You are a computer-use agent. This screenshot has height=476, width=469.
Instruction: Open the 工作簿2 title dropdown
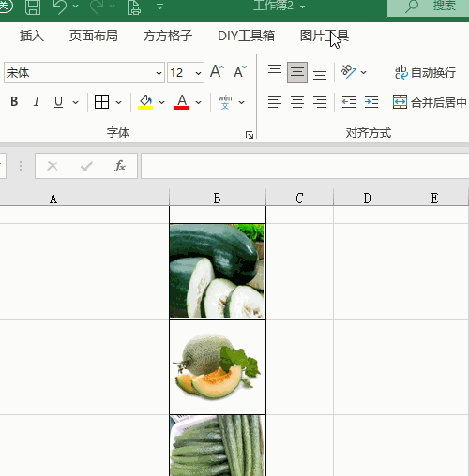[302, 7]
